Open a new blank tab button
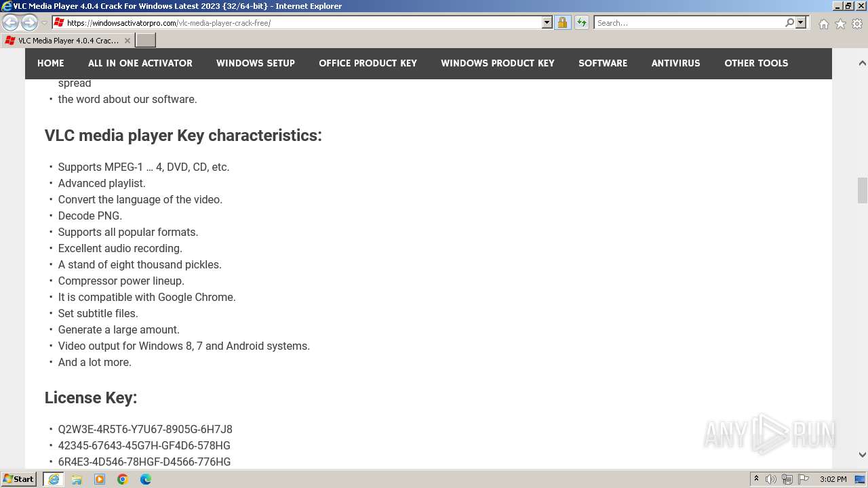The width and height of the screenshot is (868, 488). click(146, 41)
